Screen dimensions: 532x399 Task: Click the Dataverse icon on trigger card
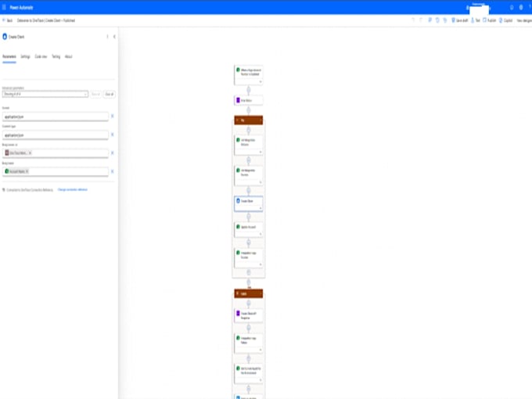point(238,70)
